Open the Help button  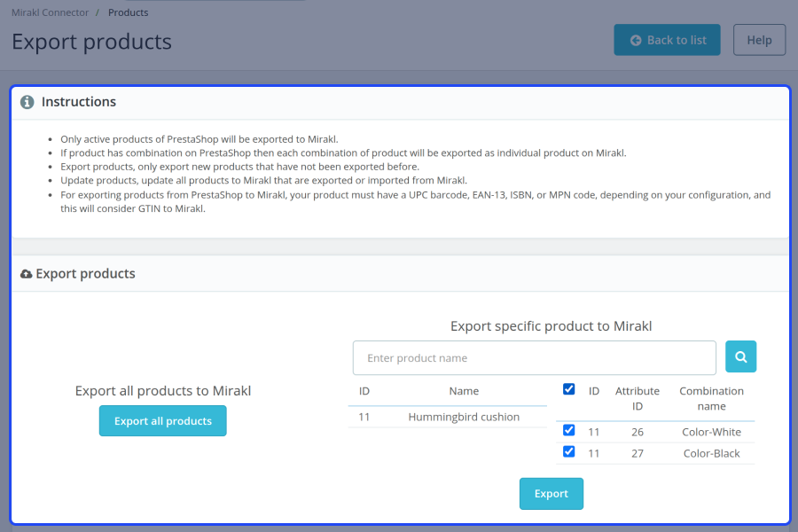pos(759,40)
